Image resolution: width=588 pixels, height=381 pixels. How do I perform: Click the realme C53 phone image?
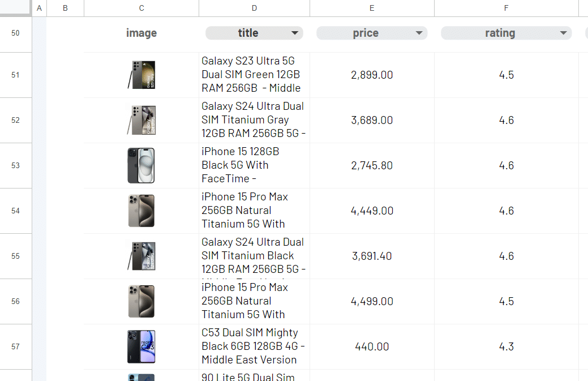[x=141, y=346]
